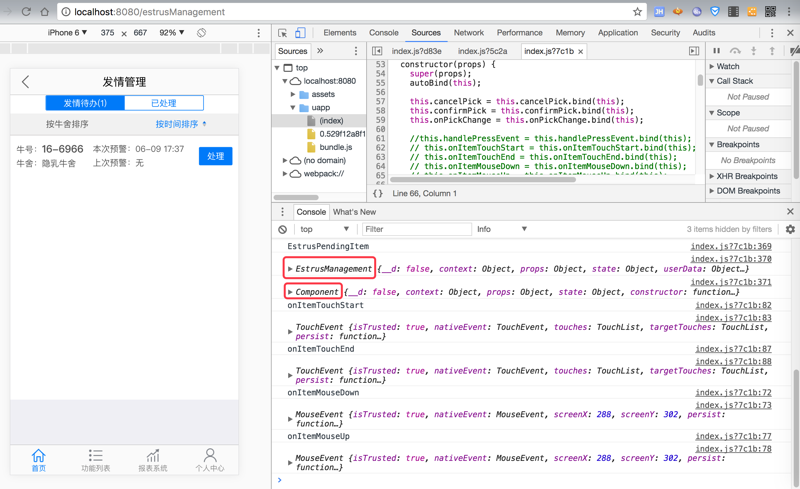Viewport: 800px width, 489px height.
Task: Toggle the device toolbar icon
Action: [x=300, y=33]
